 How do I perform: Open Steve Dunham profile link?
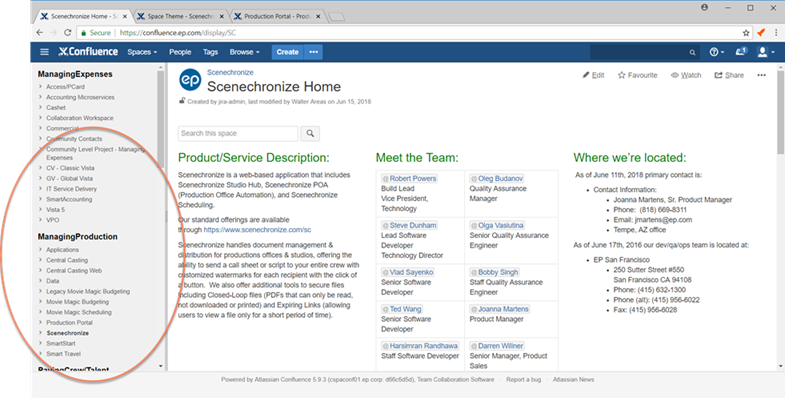click(x=409, y=225)
